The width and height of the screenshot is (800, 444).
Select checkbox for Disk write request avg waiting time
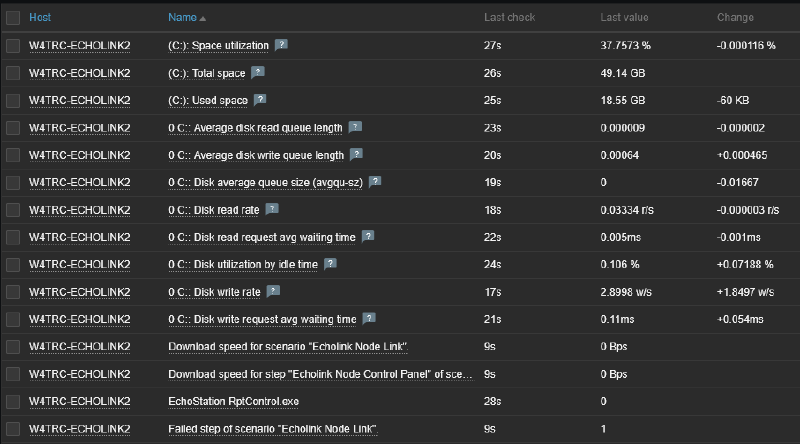[x=13, y=319]
